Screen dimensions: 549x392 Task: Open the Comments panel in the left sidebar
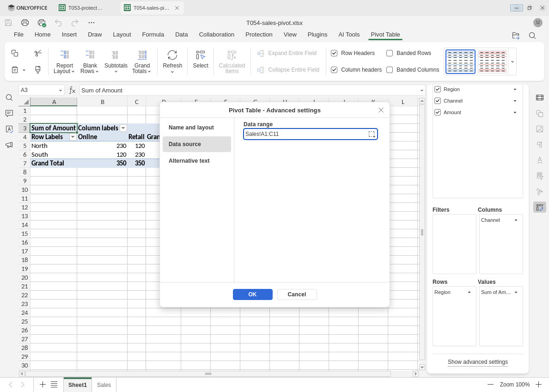point(9,113)
